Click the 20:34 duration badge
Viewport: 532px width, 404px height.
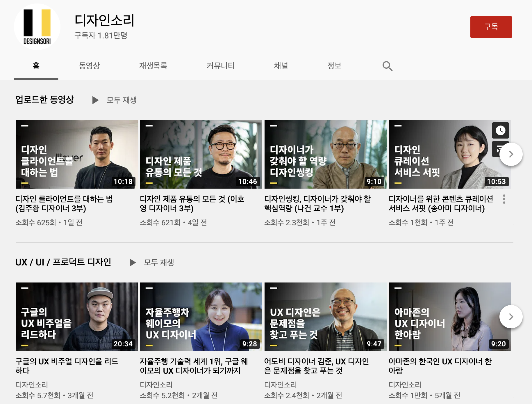tap(123, 344)
